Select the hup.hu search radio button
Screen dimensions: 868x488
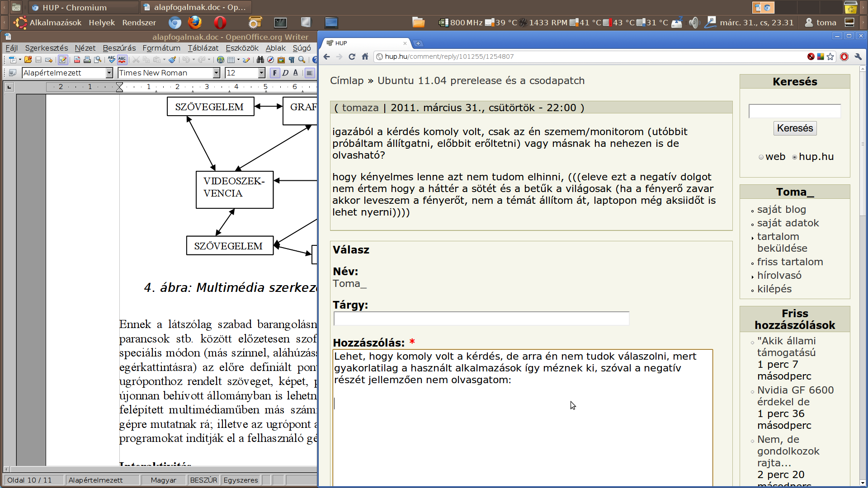(x=795, y=157)
